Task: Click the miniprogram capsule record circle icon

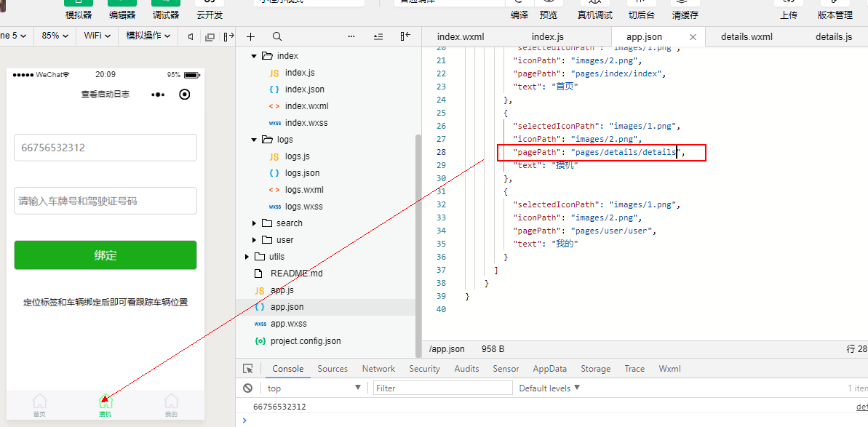Action: tap(185, 95)
